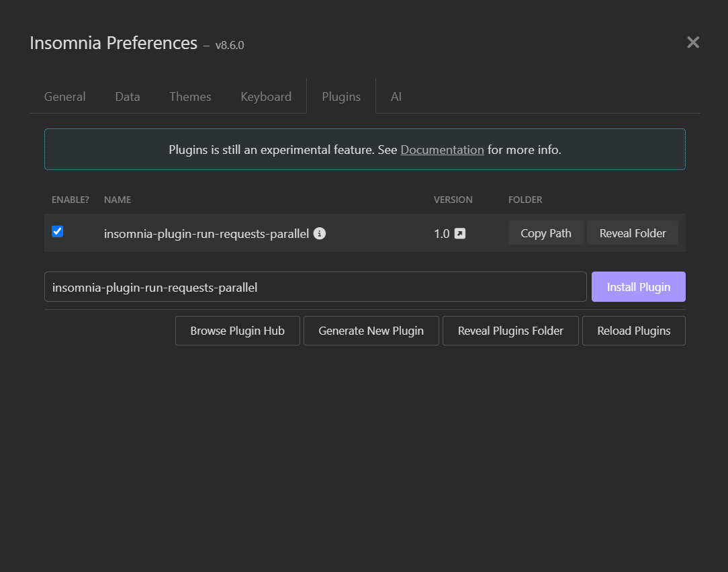Click the v8.6.0 version label

click(x=230, y=45)
